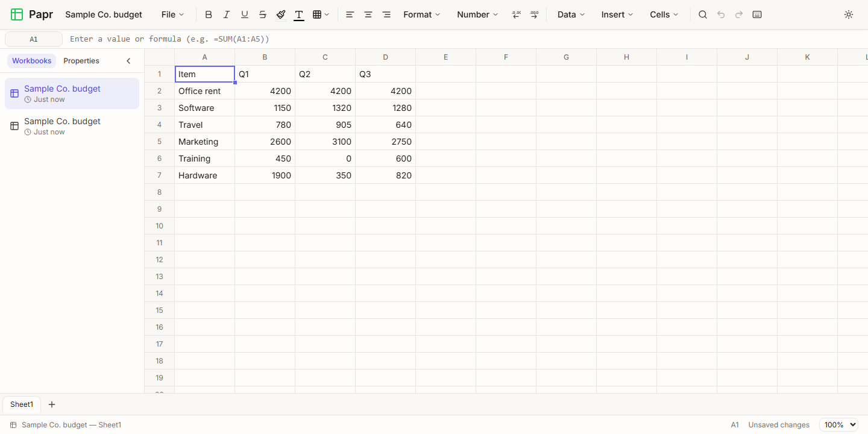Align text to the right
Image resolution: width=868 pixels, height=434 pixels.
(386, 14)
